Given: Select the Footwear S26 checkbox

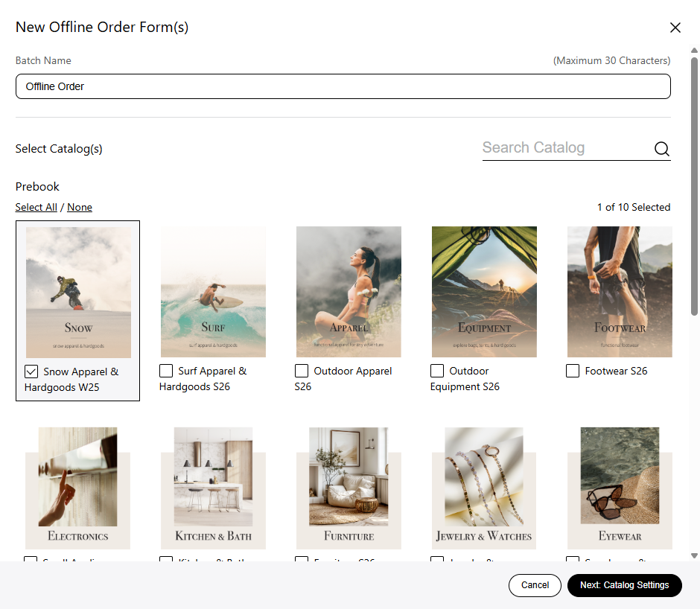Looking at the screenshot, I should [573, 371].
